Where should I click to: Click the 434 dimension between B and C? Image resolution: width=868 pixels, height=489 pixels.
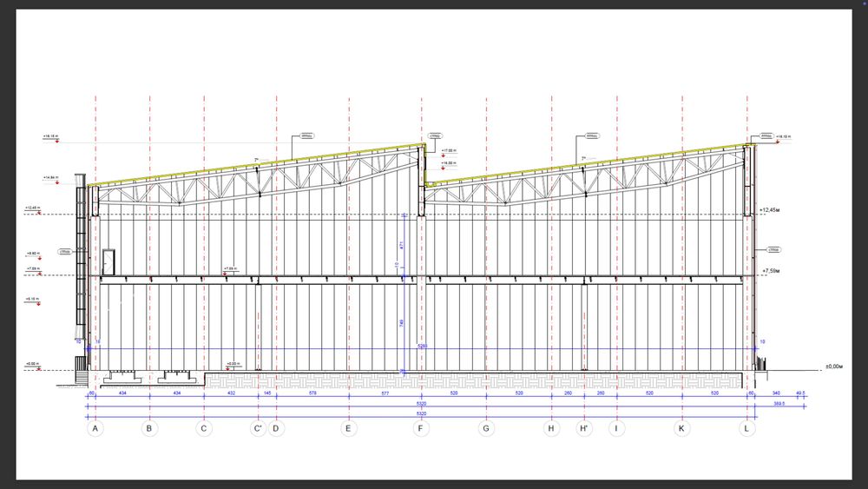point(176,393)
